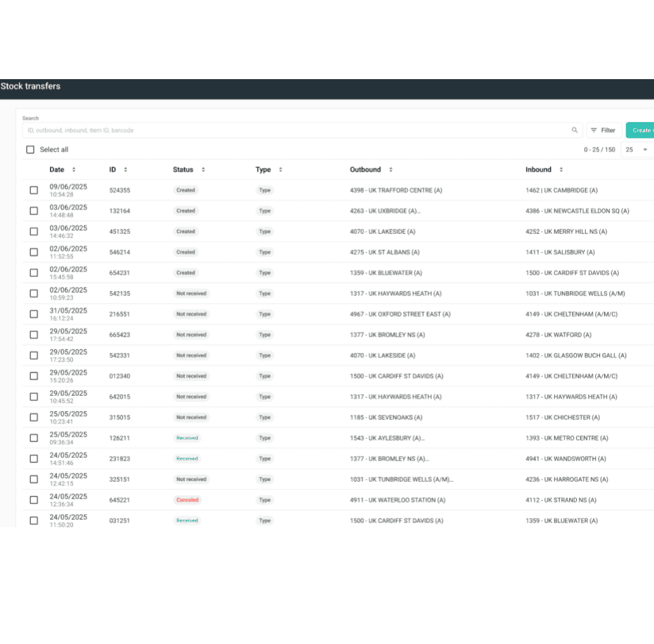654x644 pixels.
Task: Click the search magnifier icon
Action: tap(575, 130)
